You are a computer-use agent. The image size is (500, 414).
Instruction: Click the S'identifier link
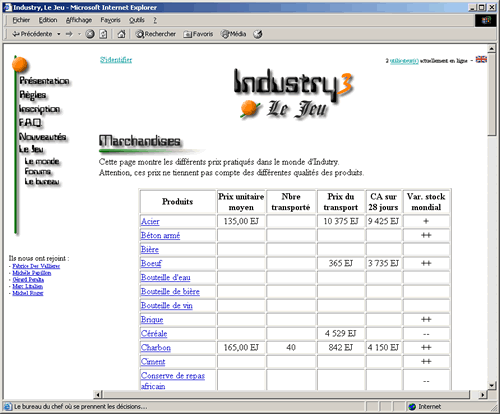click(116, 60)
